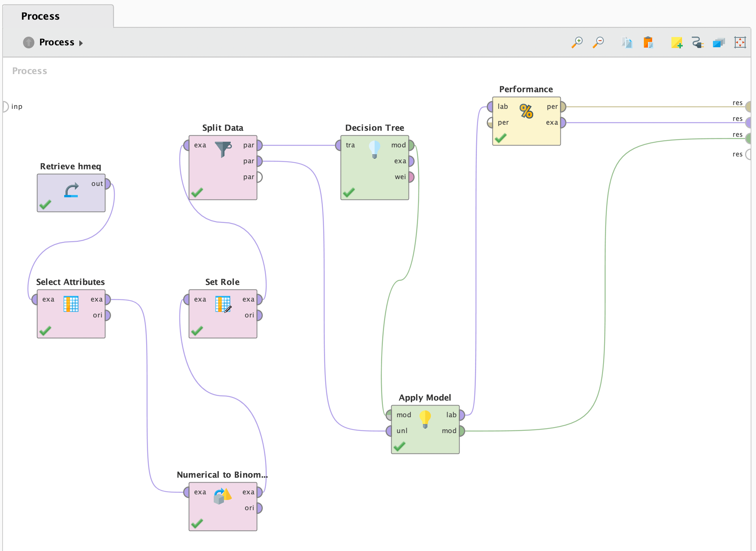Select the Decision Tree operator

tap(375, 167)
